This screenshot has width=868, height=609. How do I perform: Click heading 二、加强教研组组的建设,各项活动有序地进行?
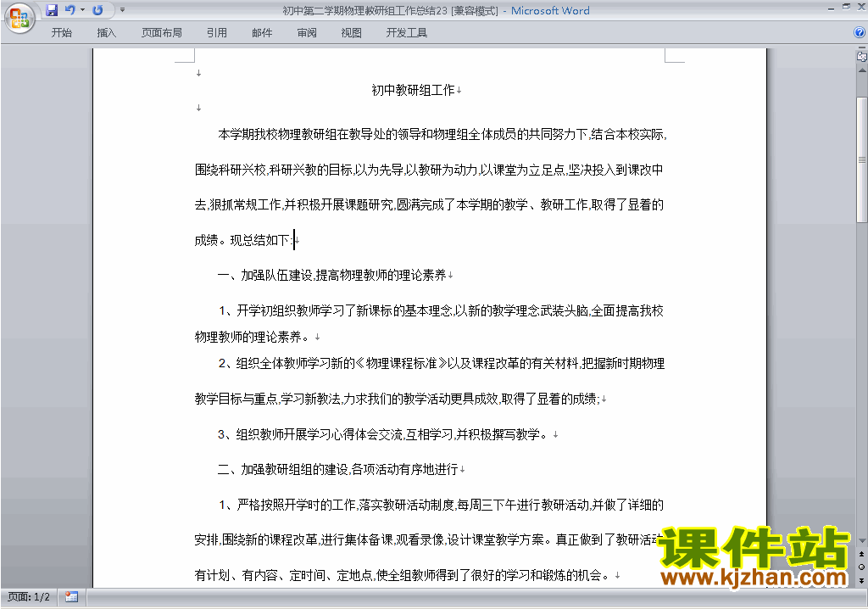pos(337,469)
